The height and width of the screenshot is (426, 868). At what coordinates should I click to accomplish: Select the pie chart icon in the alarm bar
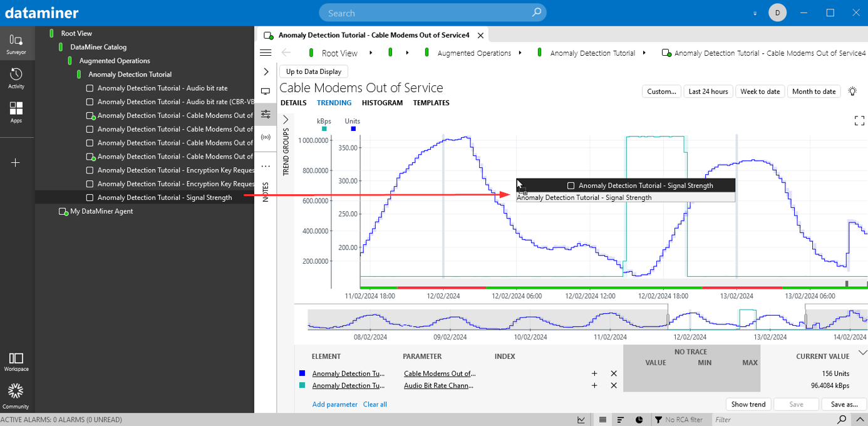[639, 420]
